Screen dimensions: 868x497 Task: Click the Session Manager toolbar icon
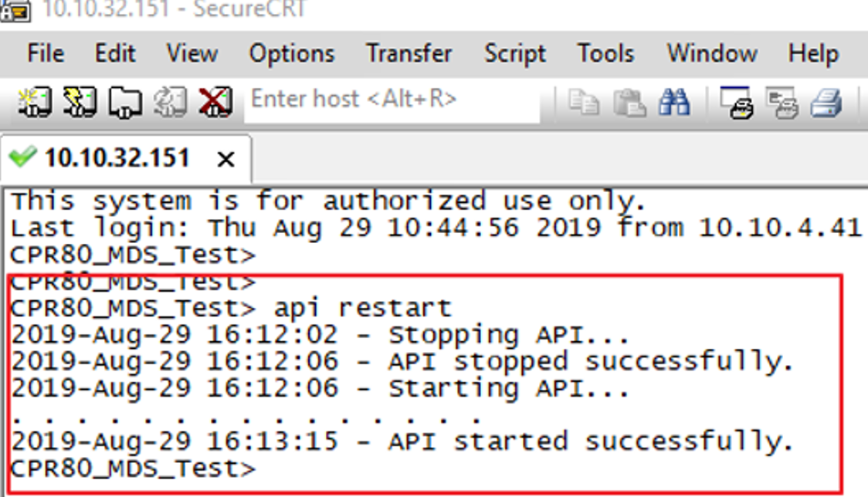point(33,102)
